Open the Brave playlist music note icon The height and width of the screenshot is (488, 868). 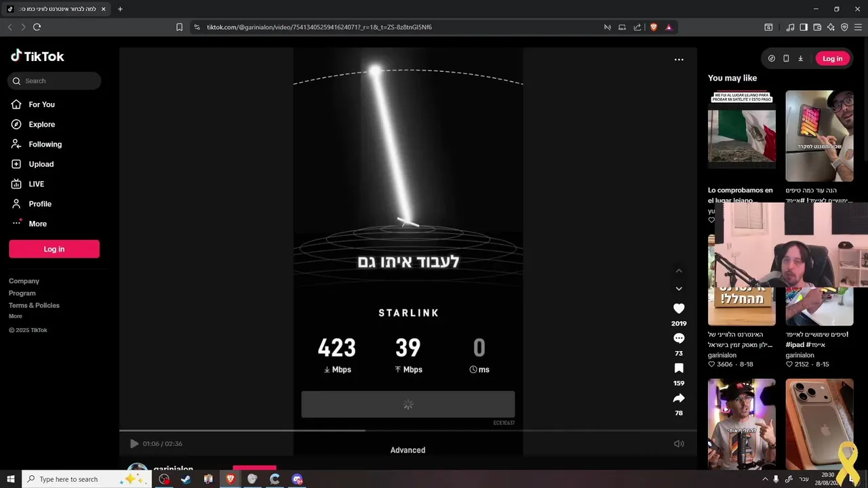point(790,27)
